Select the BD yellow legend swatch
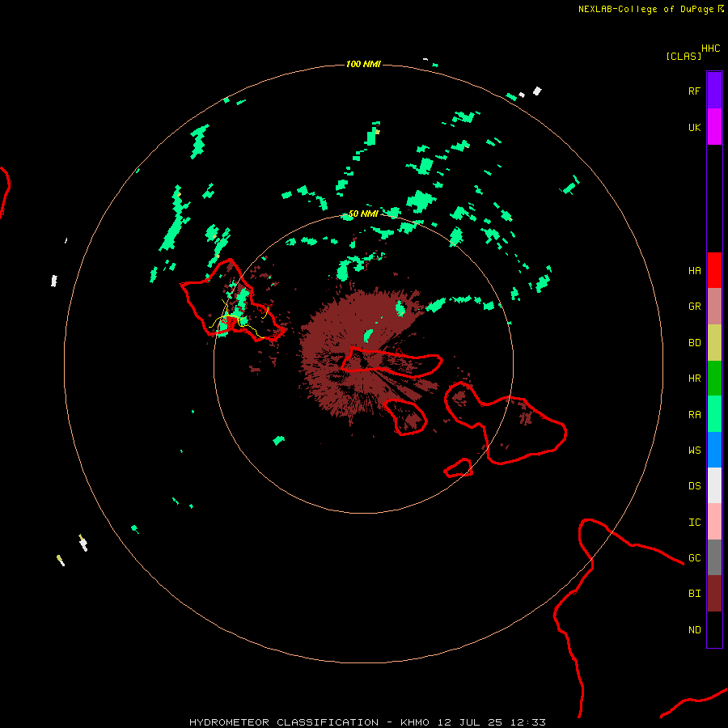Screen dimensions: 728x728 pyautogui.click(x=714, y=343)
